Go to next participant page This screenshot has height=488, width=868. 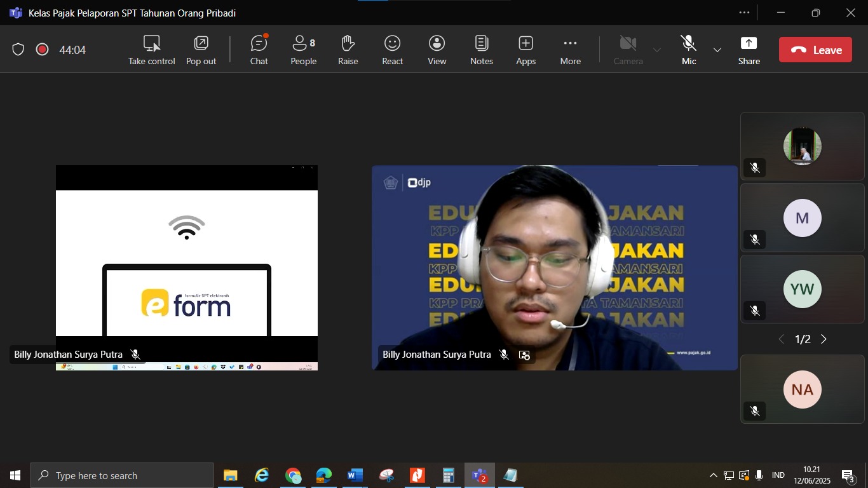(824, 339)
